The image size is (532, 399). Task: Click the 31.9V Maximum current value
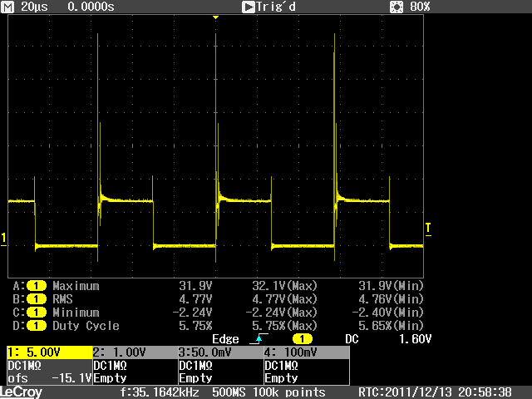(195, 286)
